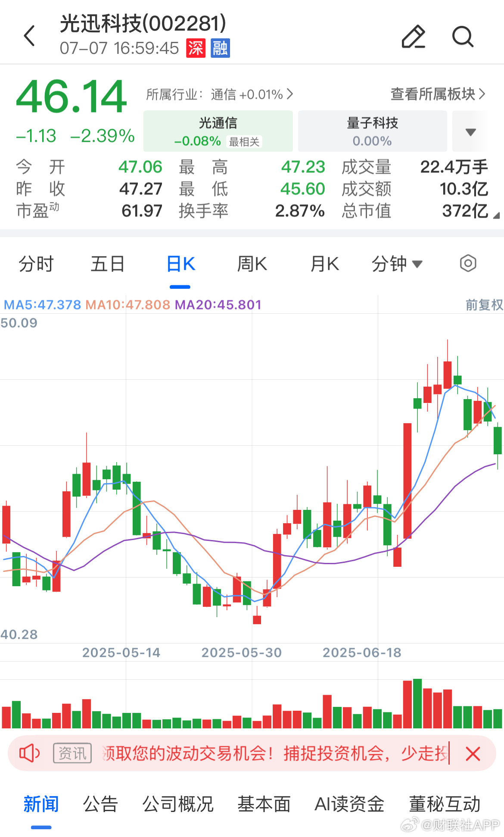Open the magnifier search icon
The height and width of the screenshot is (837, 504).
pyautogui.click(x=463, y=36)
